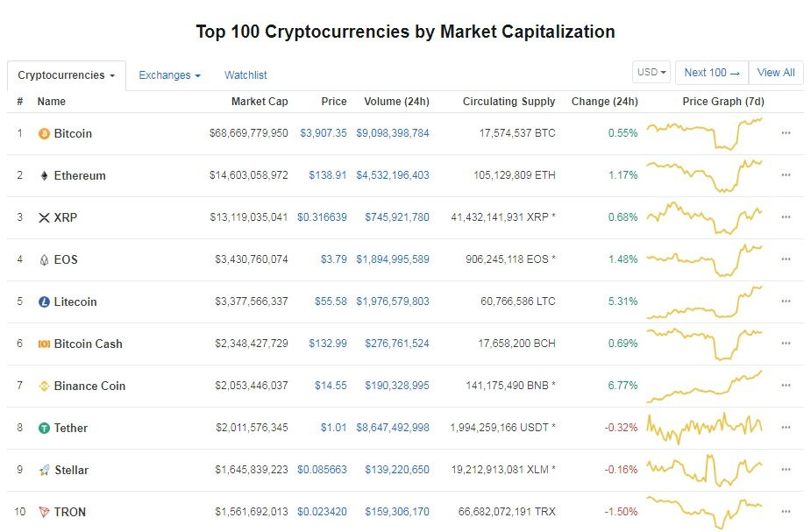The height and width of the screenshot is (532, 811).
Task: Switch to the Watchlist tab
Action: click(x=245, y=75)
